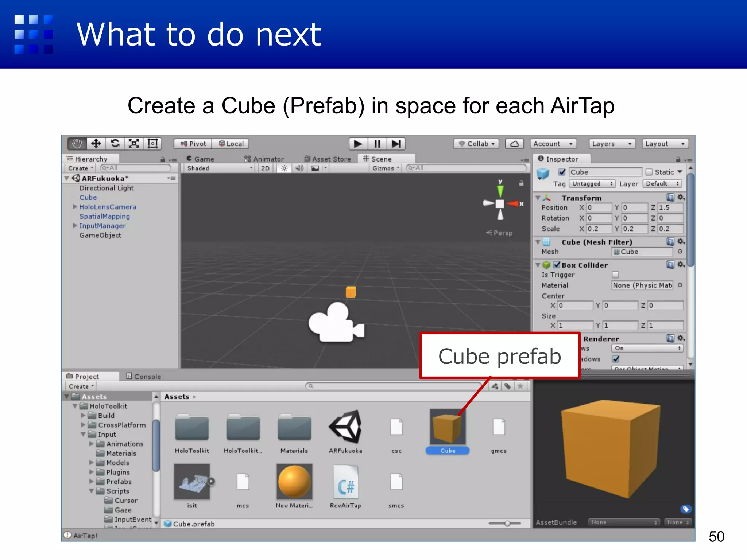747x560 pixels.
Task: Select the Hand tool
Action: pos(77,144)
